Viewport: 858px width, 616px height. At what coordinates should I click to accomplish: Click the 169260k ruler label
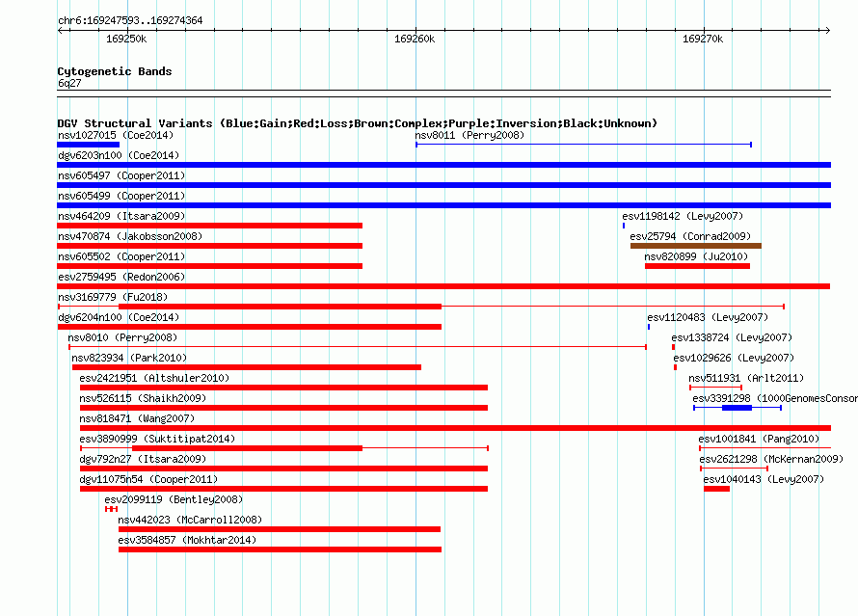tap(415, 39)
